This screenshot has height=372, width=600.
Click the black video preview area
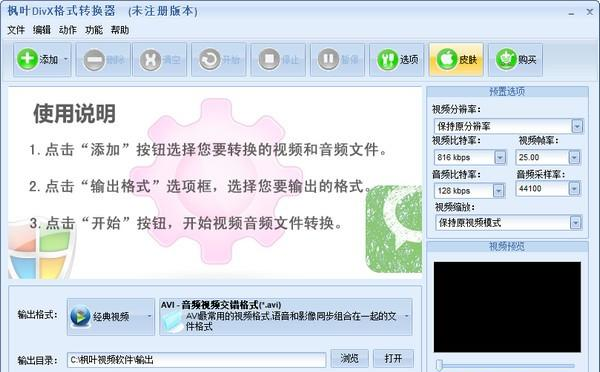tap(507, 307)
